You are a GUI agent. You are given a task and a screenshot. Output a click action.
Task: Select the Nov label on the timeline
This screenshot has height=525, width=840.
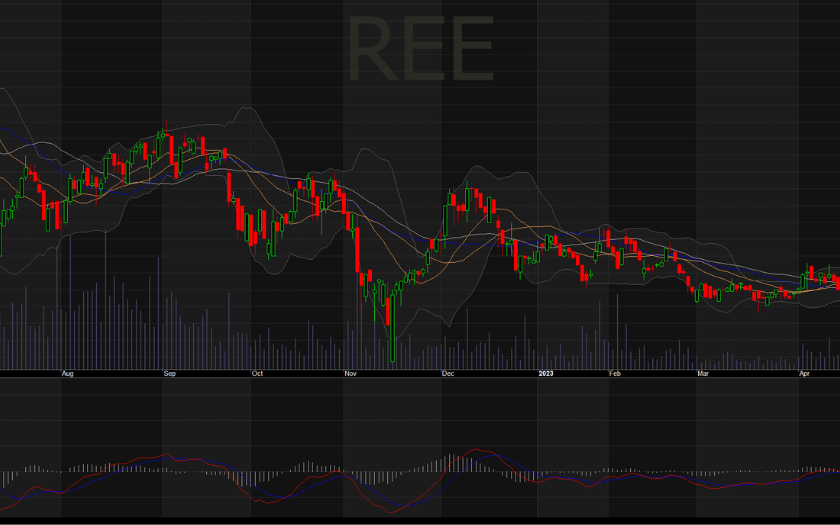click(350, 373)
